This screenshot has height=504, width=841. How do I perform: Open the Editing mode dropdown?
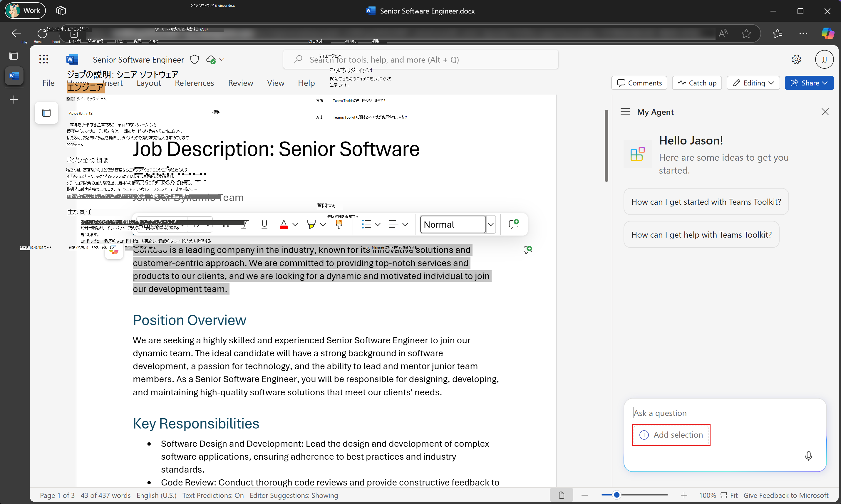[753, 83]
